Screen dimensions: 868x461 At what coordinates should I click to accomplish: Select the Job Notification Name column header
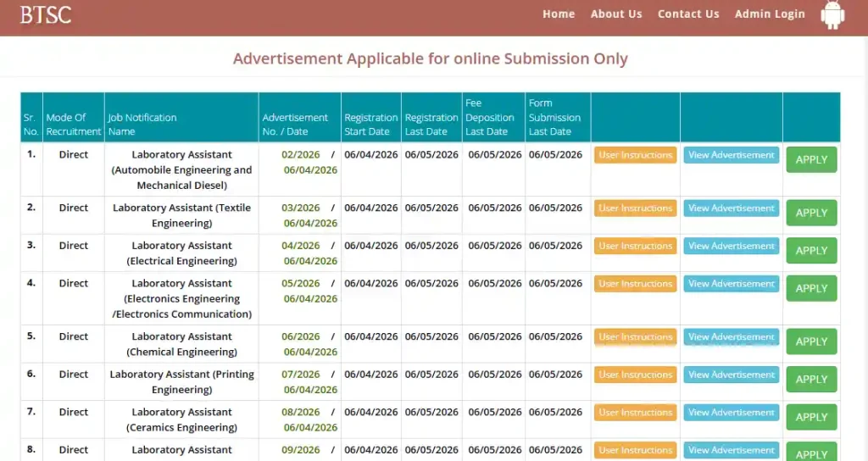click(142, 125)
